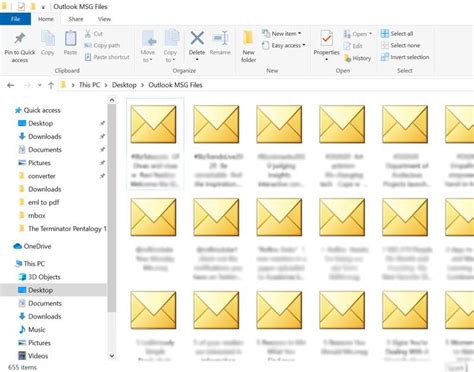
Task: Click the Edit button in Open group
Action: pos(353,46)
